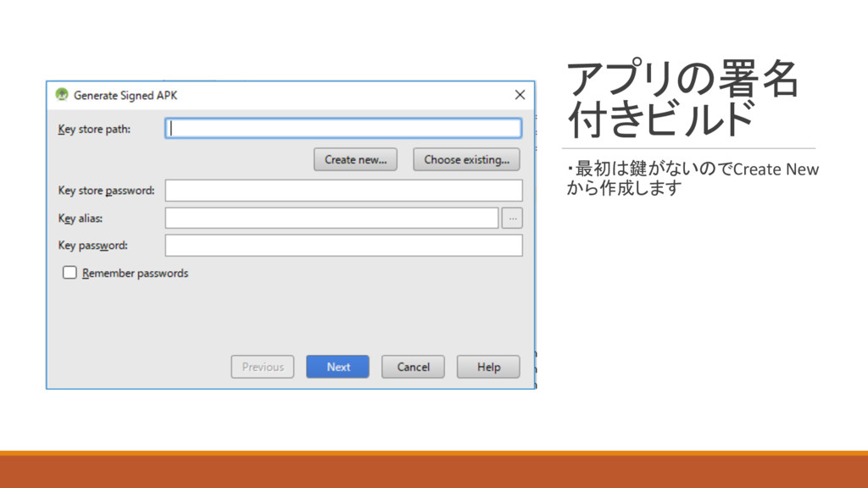
Task: Open the key alias browse (...) button
Action: [x=512, y=218]
